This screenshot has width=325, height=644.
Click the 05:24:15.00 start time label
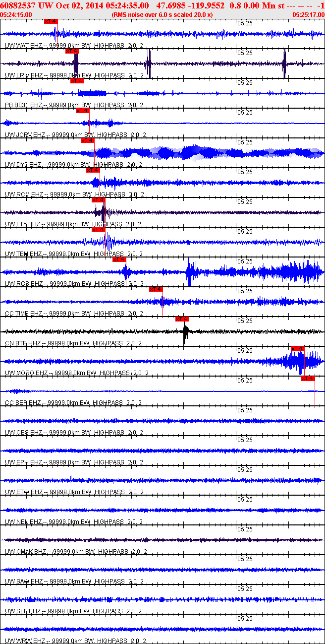(16, 15)
